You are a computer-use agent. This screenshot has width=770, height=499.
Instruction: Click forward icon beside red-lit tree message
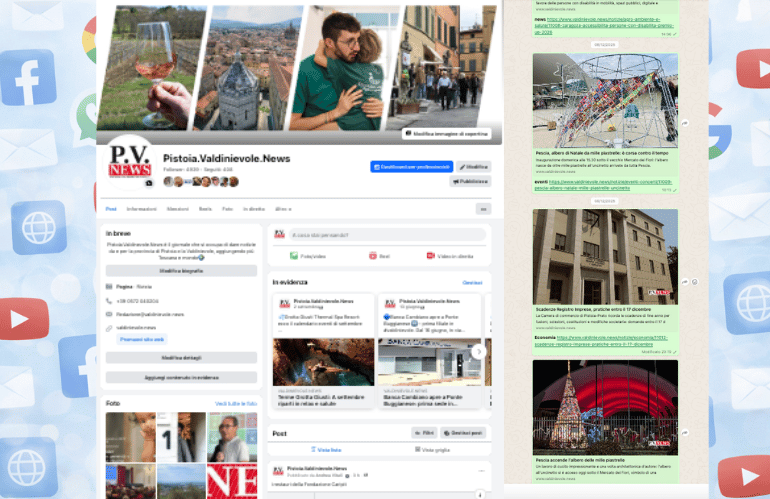tap(685, 433)
